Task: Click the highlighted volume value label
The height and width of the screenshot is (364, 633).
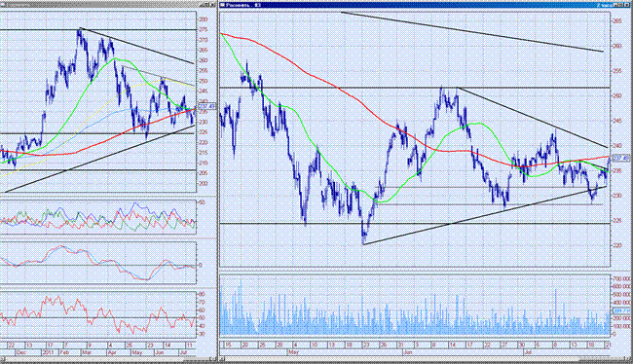Action: coord(621,310)
